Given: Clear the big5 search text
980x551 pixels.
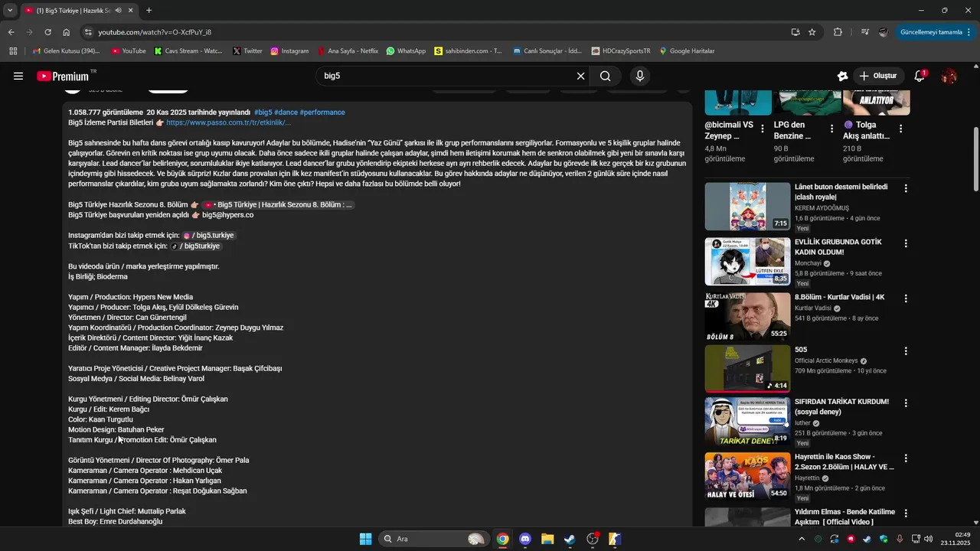Looking at the screenshot, I should [580, 76].
